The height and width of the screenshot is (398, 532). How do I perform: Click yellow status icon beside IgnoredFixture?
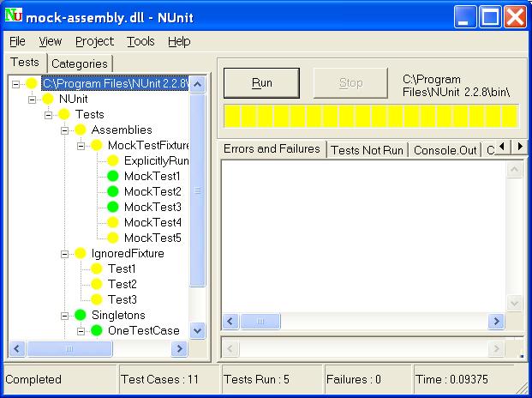tap(81, 253)
